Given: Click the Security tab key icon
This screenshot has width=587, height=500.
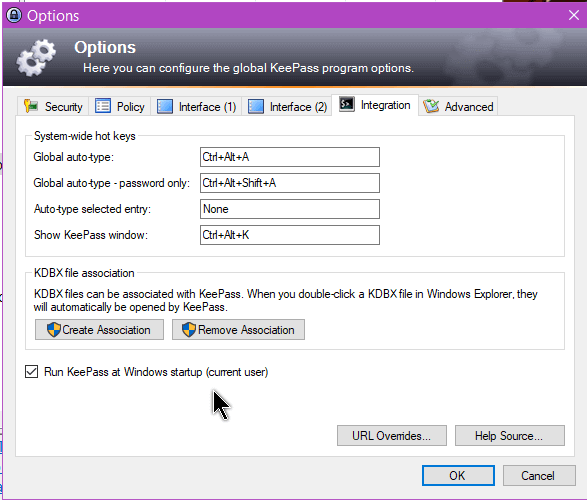Looking at the screenshot, I should (31, 106).
